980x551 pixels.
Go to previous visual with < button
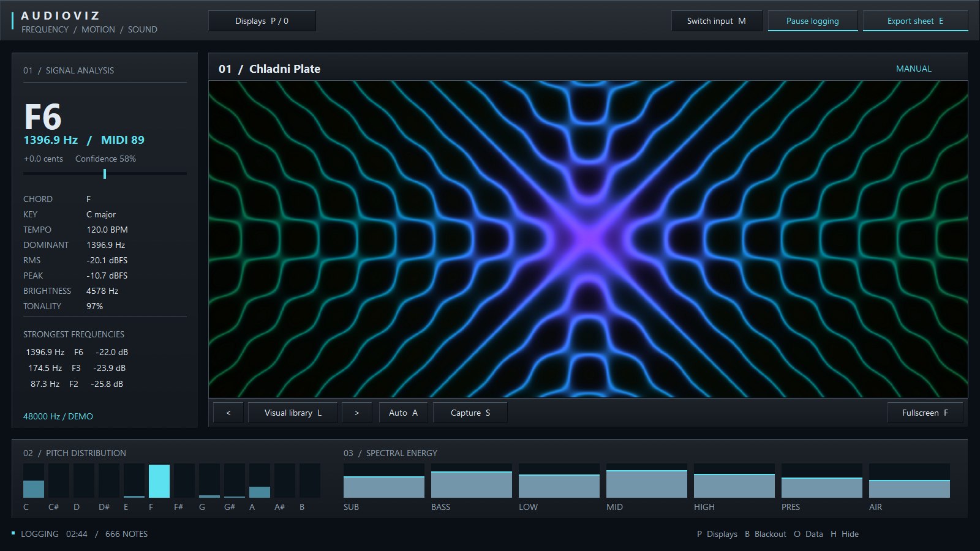point(228,413)
